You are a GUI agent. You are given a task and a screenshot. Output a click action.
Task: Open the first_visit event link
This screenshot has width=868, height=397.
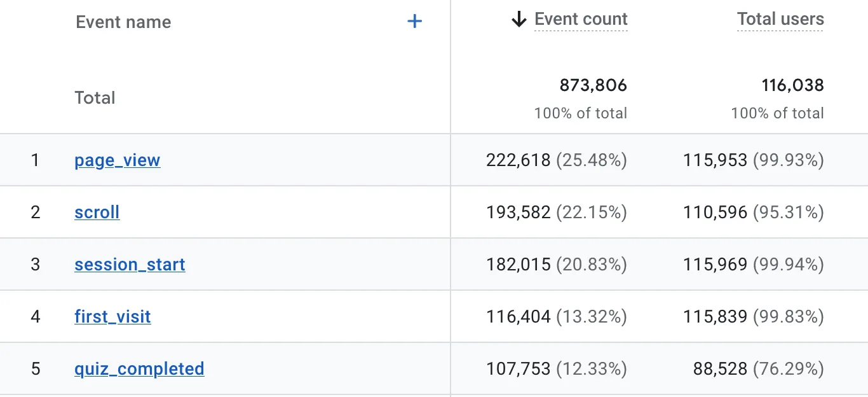(112, 317)
